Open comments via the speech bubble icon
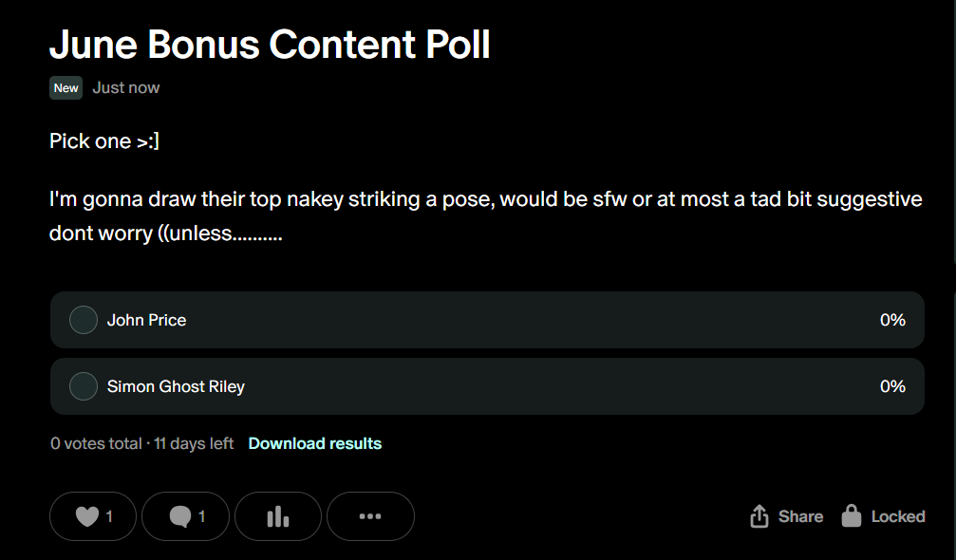956x560 pixels. pyautogui.click(x=179, y=516)
